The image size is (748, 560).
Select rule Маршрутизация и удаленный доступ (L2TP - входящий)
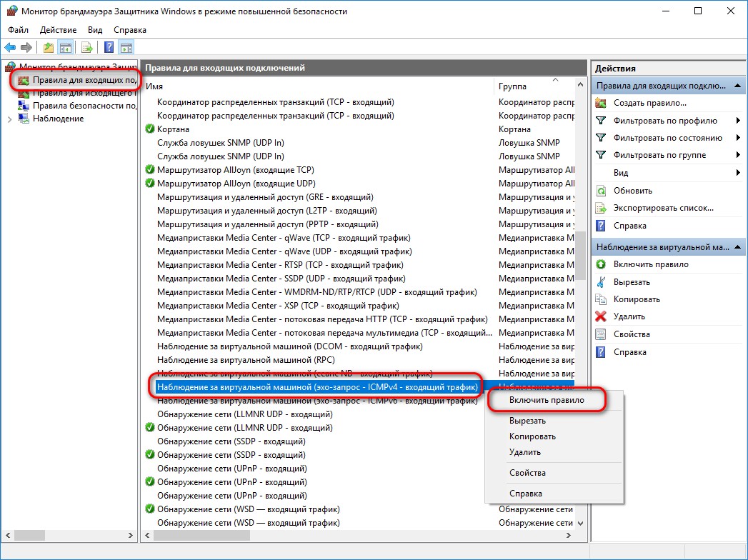click(267, 211)
